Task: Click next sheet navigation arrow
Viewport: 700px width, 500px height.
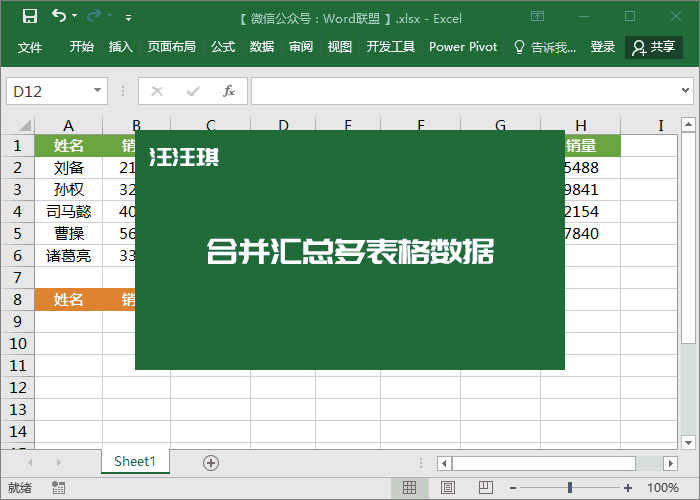Action: [x=58, y=462]
